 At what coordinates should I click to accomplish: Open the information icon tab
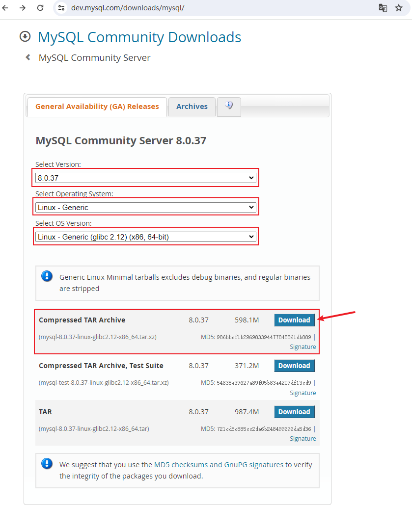[x=229, y=106]
